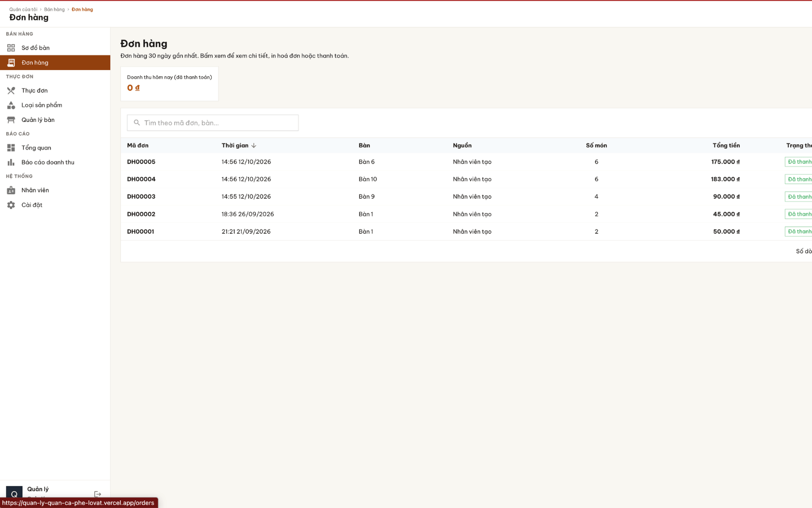
Task: Open Cài đặt settings page
Action: pyautogui.click(x=55, y=205)
